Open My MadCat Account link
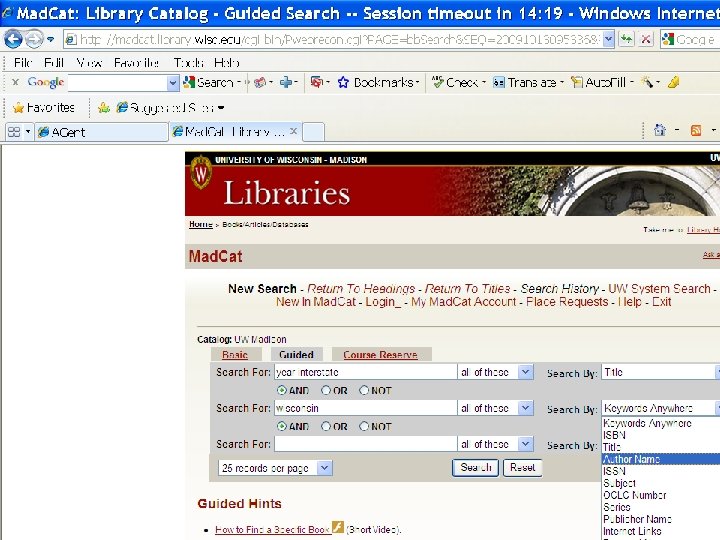The height and width of the screenshot is (540, 720). (463, 302)
